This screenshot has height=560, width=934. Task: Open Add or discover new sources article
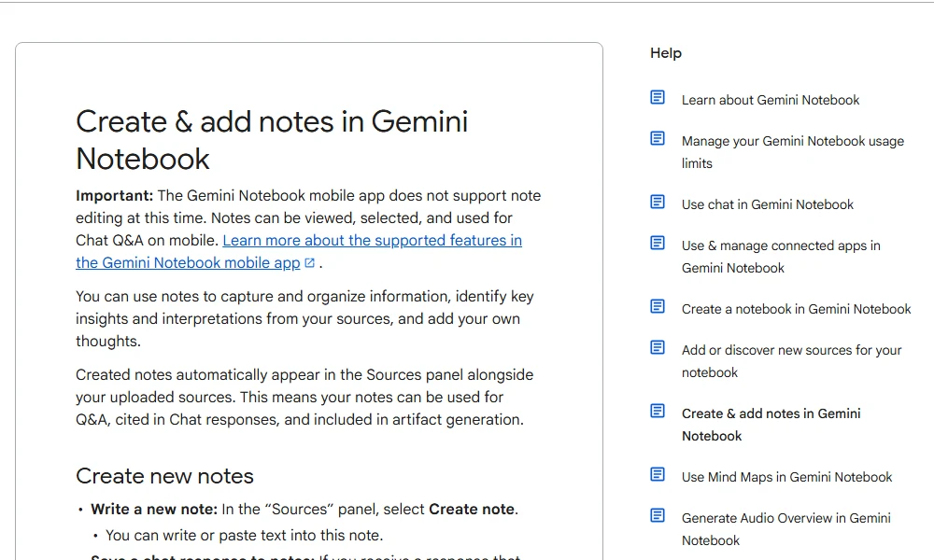click(x=792, y=361)
